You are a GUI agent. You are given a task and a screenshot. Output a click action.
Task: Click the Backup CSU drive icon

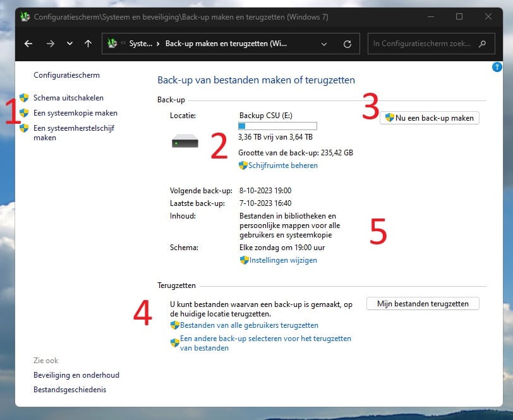point(184,142)
